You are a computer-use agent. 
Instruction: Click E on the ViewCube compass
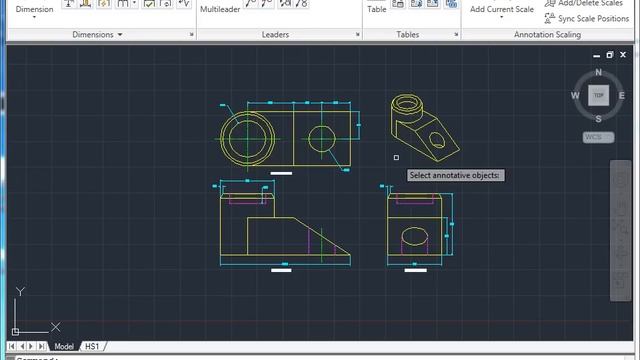point(622,96)
